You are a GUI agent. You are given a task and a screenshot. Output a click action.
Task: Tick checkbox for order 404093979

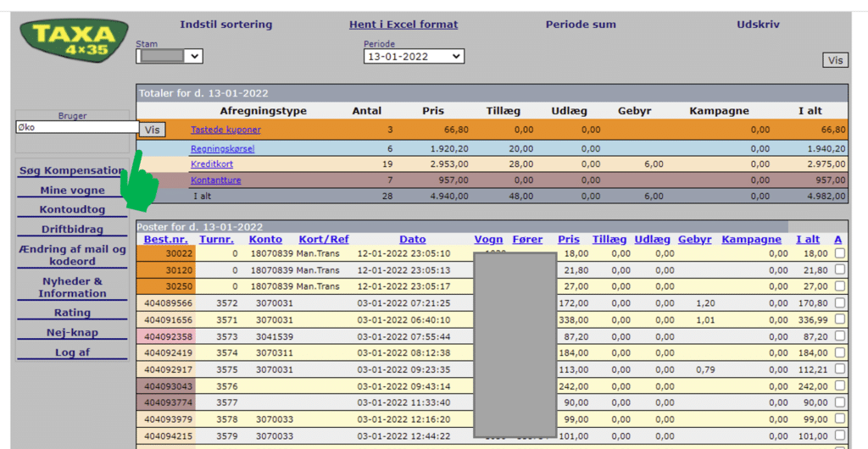(840, 419)
